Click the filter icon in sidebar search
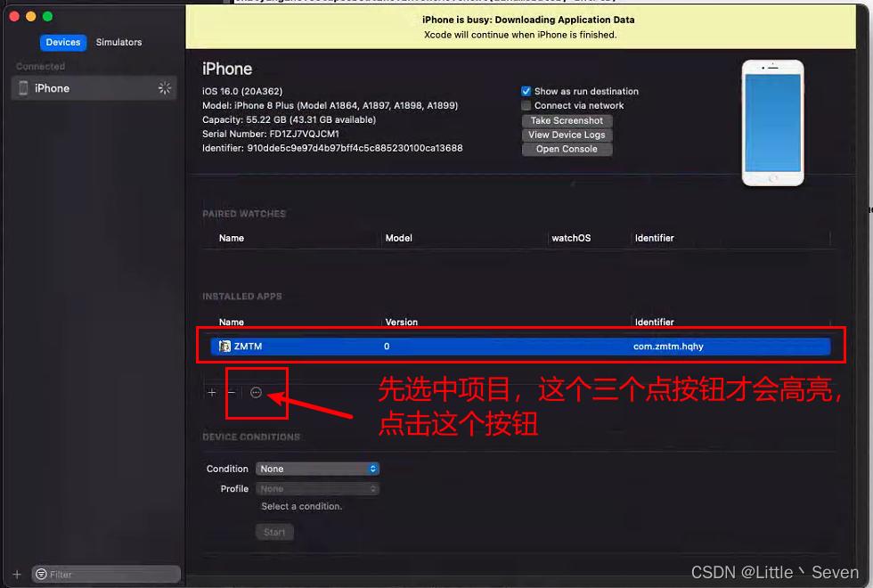The height and width of the screenshot is (588, 873). pyautogui.click(x=41, y=574)
